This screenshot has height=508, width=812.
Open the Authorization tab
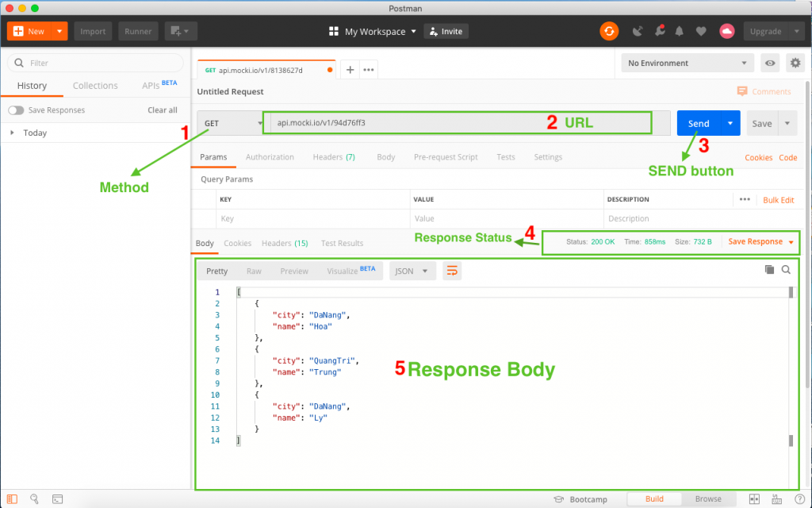pyautogui.click(x=270, y=157)
